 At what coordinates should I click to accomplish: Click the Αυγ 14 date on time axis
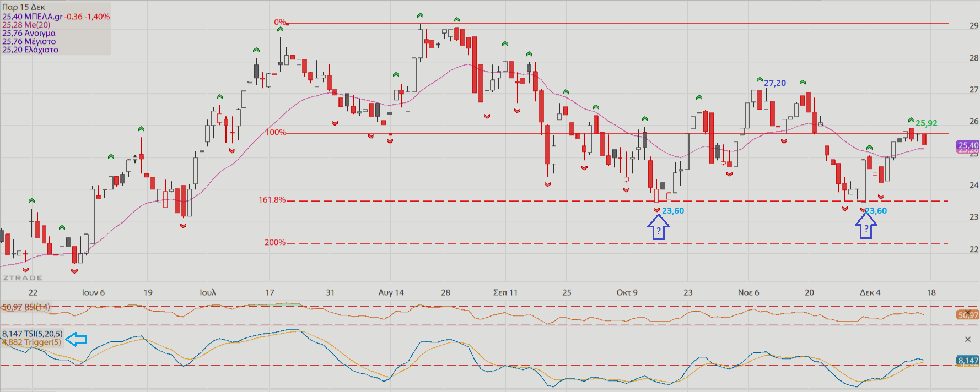click(391, 292)
